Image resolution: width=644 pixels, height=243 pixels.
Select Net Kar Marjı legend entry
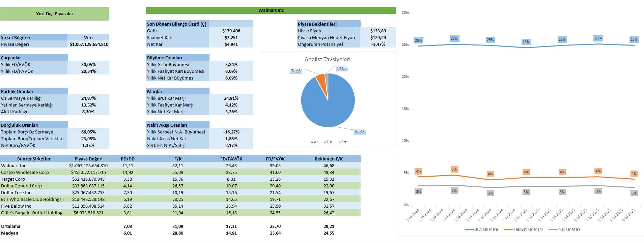pyautogui.click(x=569, y=229)
